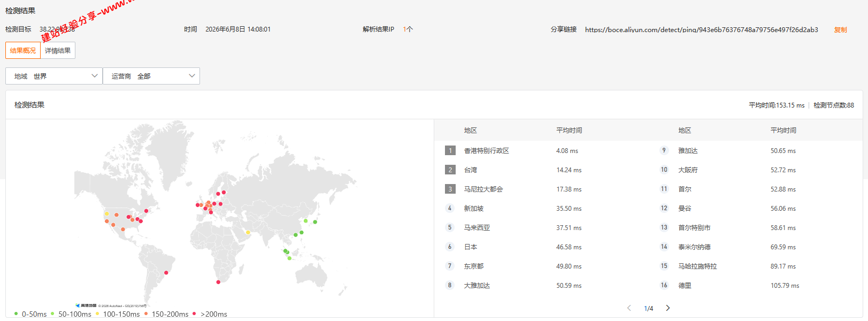Click the >200ms red legend entry
The image size is (868, 321).
[x=210, y=314]
